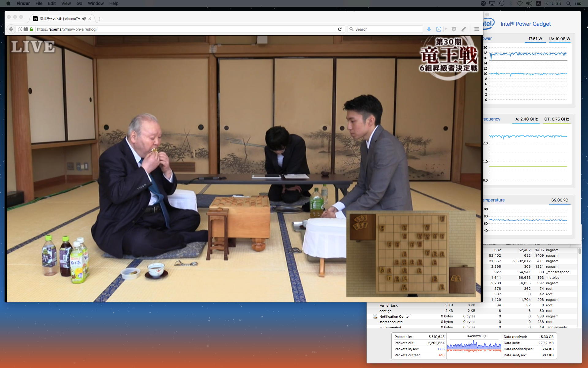Viewport: 588px width, 368px height.
Task: Click the uBlock shield icon in toolbar
Action: point(454,29)
